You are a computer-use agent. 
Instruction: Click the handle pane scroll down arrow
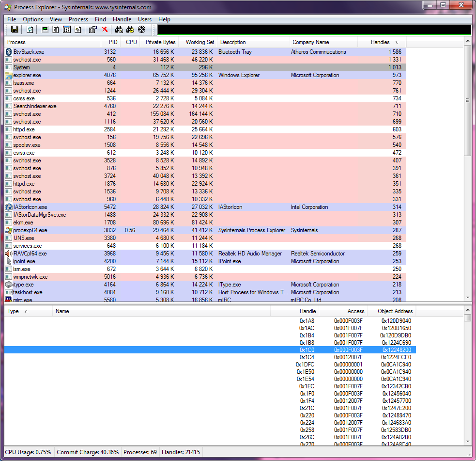(467, 441)
